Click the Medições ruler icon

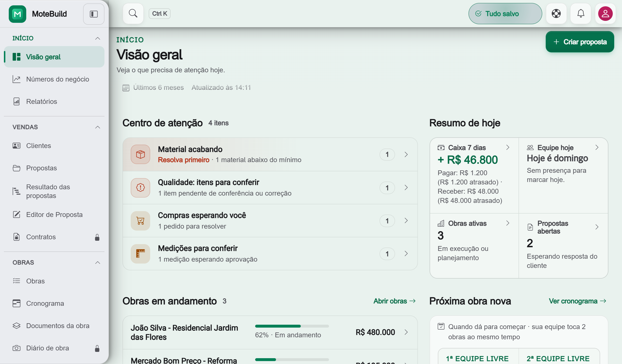[140, 254]
